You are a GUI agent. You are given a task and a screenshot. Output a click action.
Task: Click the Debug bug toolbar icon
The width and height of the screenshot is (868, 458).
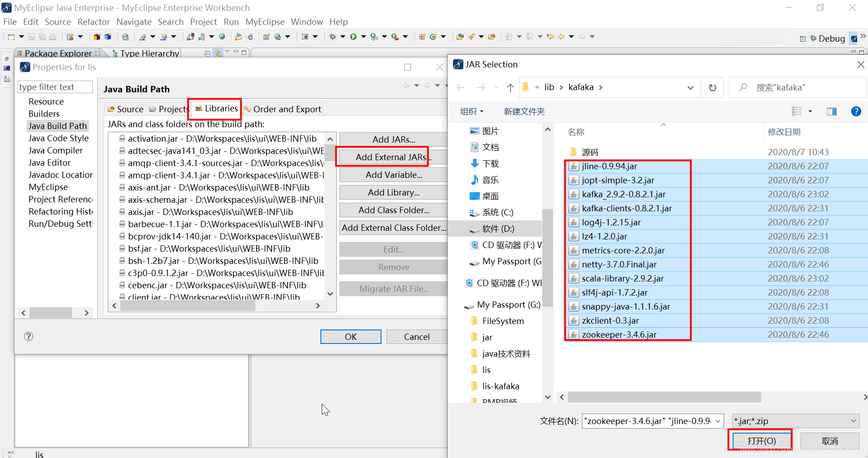click(x=333, y=37)
